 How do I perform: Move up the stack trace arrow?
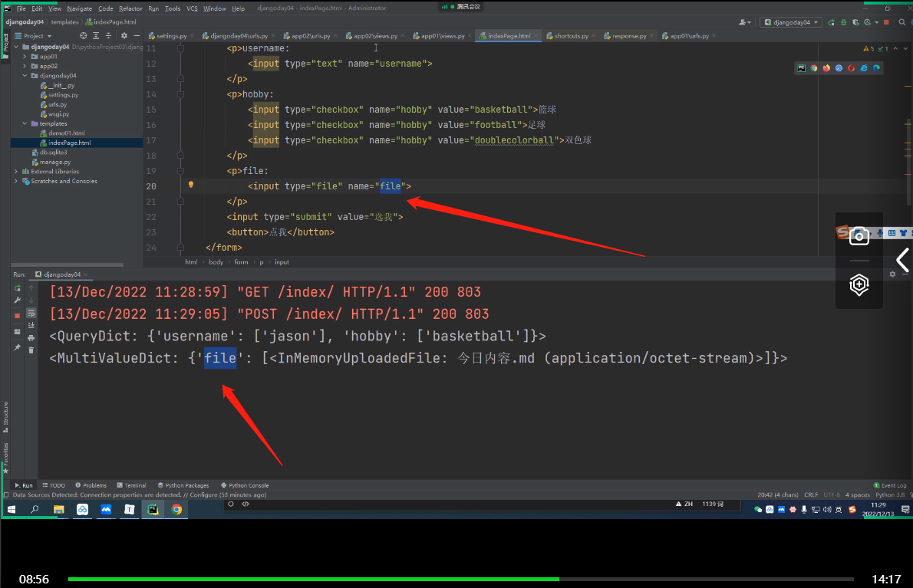click(x=31, y=288)
